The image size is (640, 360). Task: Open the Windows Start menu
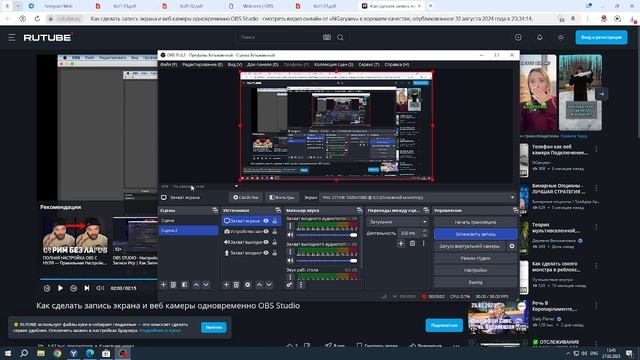tap(8, 353)
